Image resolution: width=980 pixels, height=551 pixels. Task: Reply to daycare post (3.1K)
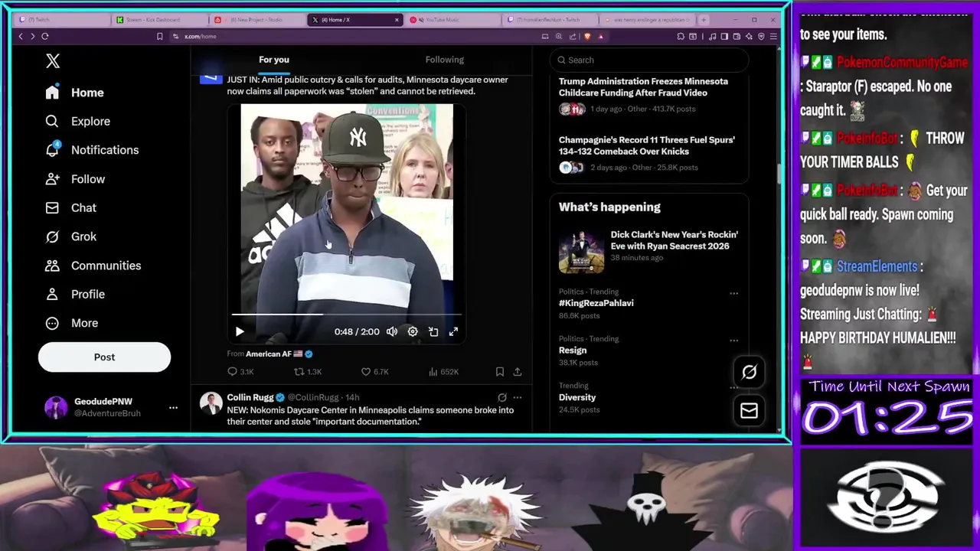pyautogui.click(x=240, y=372)
